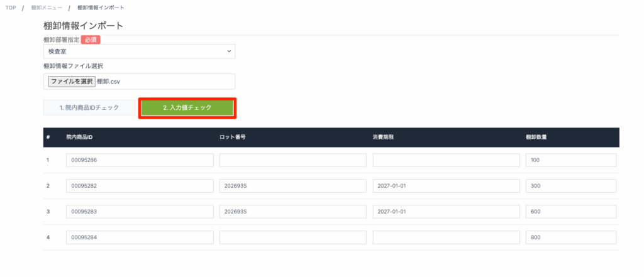644x277 pixels.
Task: Click the ファイルを選択 file button
Action: pyautogui.click(x=72, y=82)
